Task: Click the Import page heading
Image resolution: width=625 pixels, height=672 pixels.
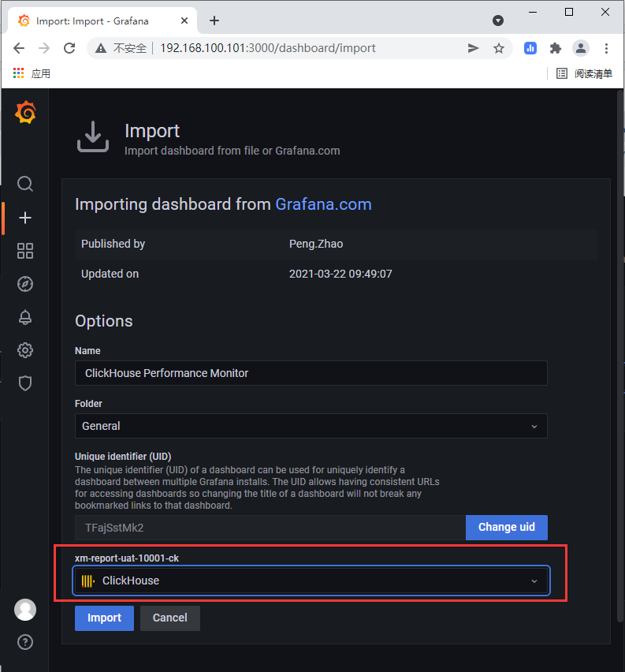Action: (152, 131)
